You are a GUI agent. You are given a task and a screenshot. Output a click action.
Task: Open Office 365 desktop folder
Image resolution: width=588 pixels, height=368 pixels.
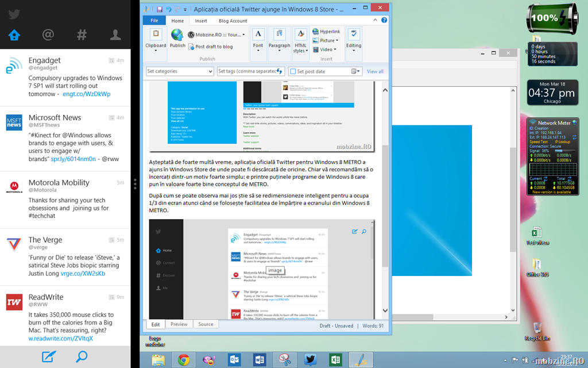click(x=537, y=267)
